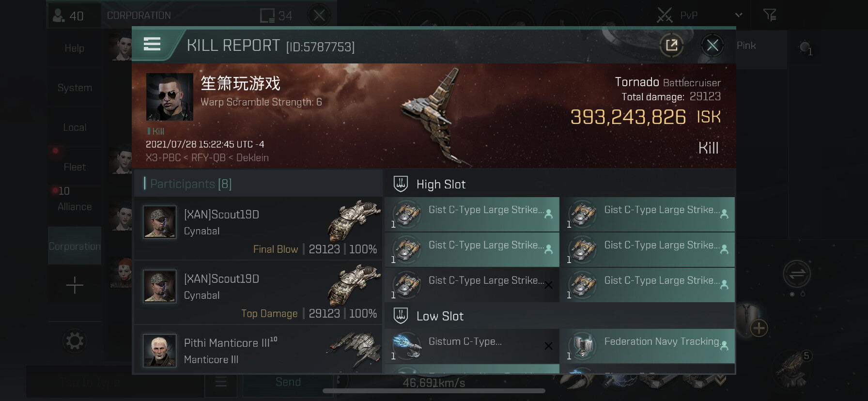Select the Help chat channel
Image resolution: width=868 pixels, height=401 pixels.
[75, 48]
